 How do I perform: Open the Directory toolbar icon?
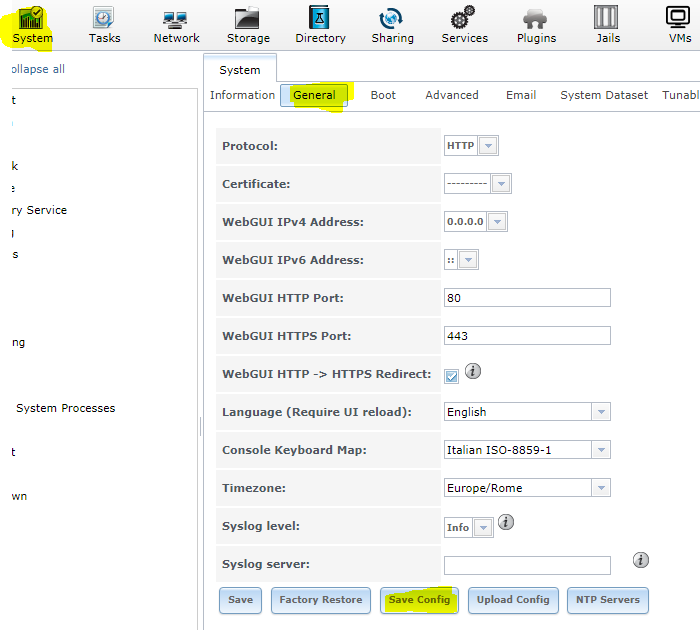coord(320,25)
